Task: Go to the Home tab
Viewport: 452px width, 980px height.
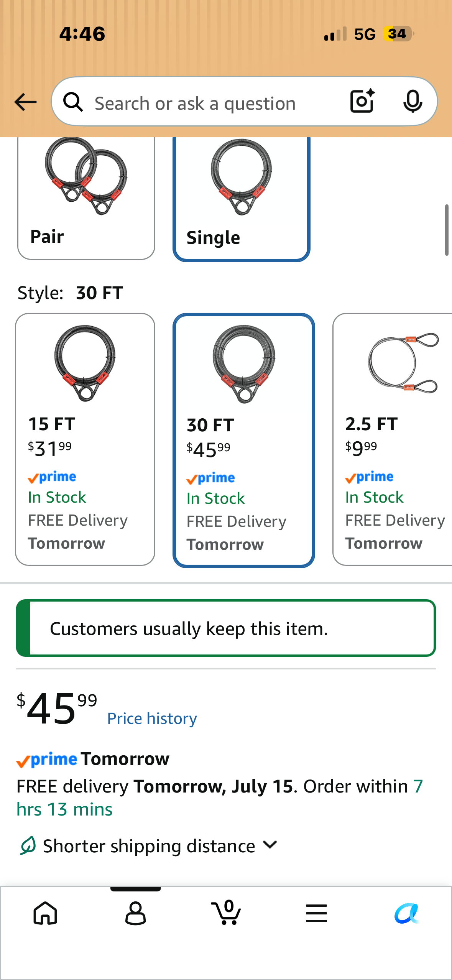Action: point(45,913)
